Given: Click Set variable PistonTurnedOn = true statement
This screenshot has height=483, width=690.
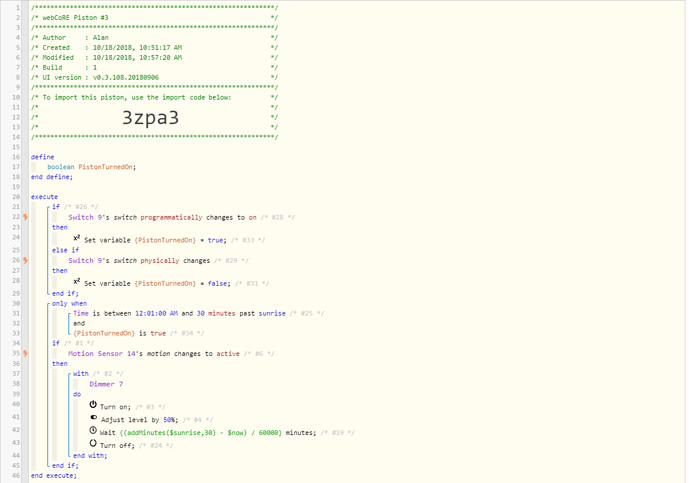Looking at the screenshot, I should point(155,240).
